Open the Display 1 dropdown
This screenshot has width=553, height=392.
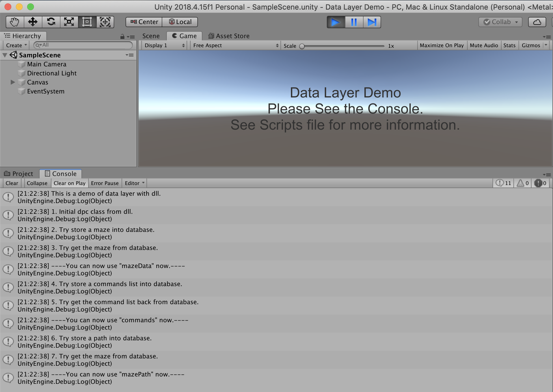[x=164, y=45]
